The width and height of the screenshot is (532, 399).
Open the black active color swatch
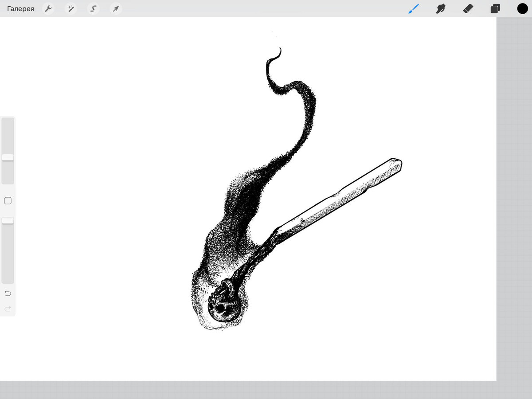tap(522, 9)
